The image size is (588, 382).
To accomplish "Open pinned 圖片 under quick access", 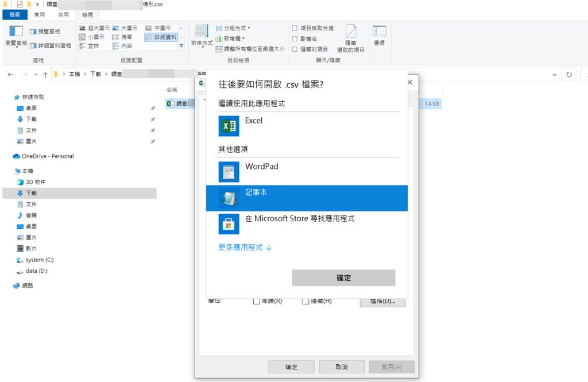I will point(27,141).
